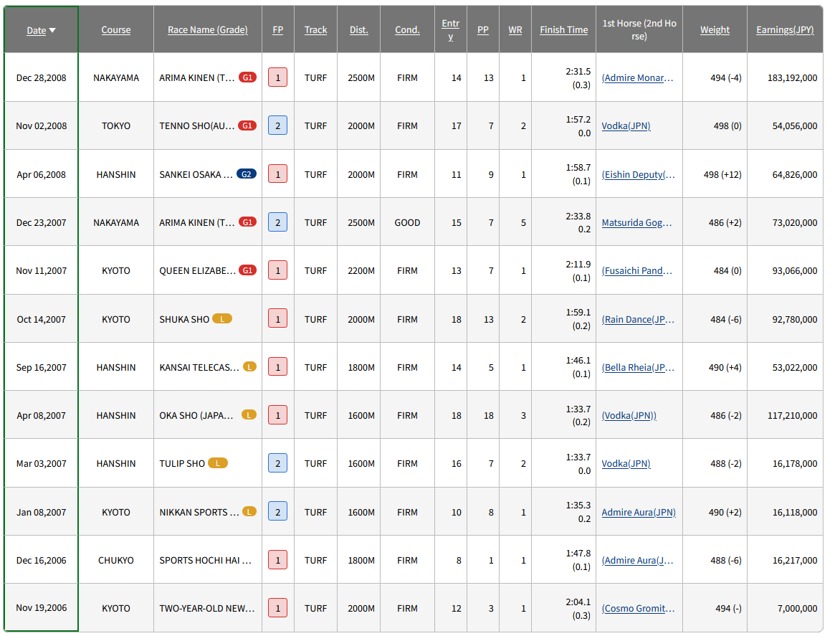
Task: Select course cell 'CHUKYO'
Action: click(115, 561)
